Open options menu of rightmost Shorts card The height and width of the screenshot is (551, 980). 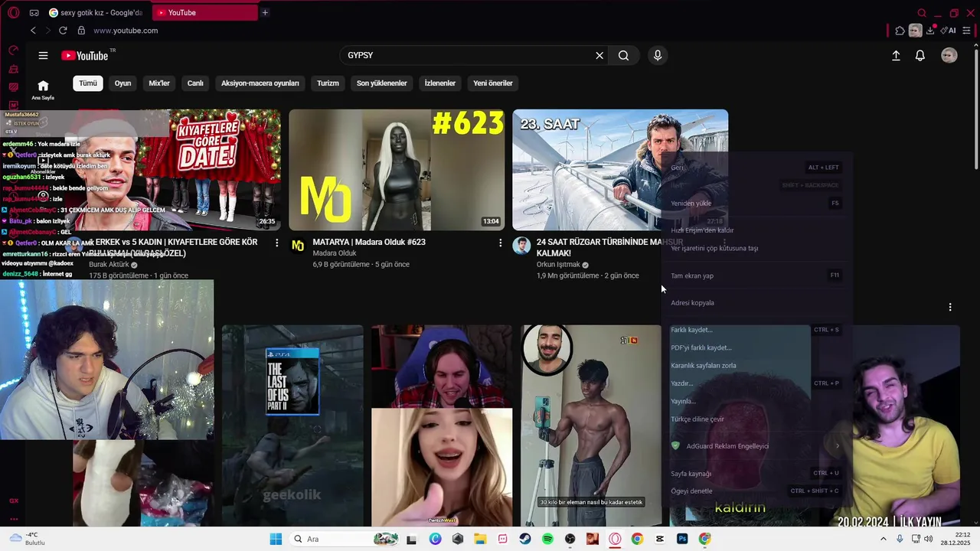point(950,307)
